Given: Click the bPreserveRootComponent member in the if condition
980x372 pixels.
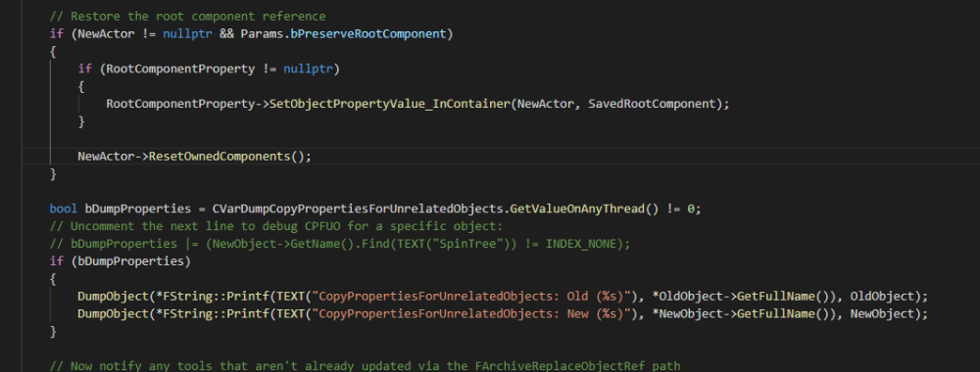Looking at the screenshot, I should pyautogui.click(x=368, y=33).
